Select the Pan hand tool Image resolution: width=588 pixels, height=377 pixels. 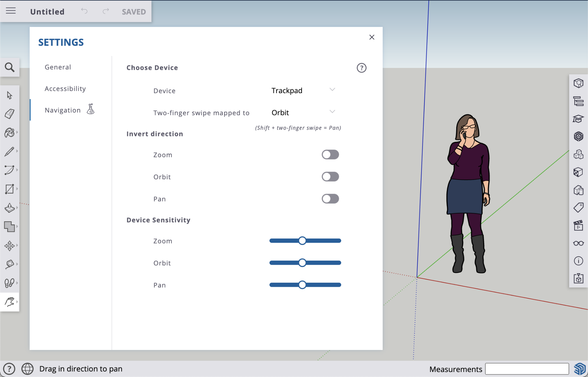click(9, 302)
